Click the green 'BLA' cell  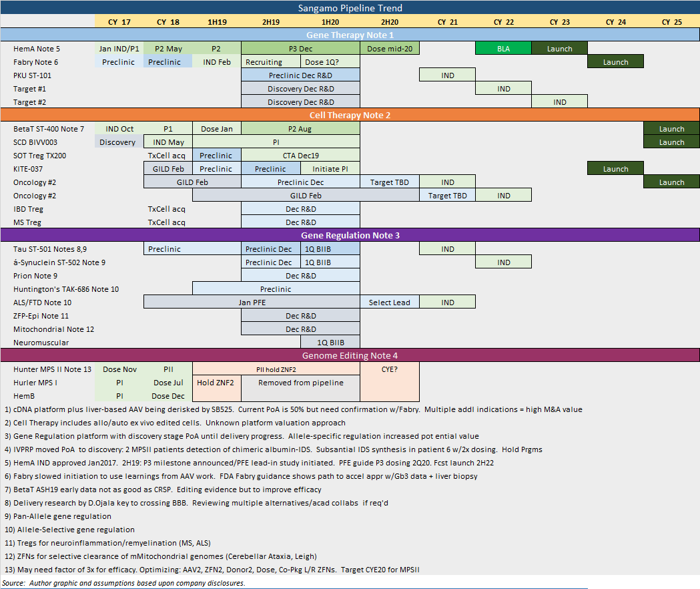point(504,49)
